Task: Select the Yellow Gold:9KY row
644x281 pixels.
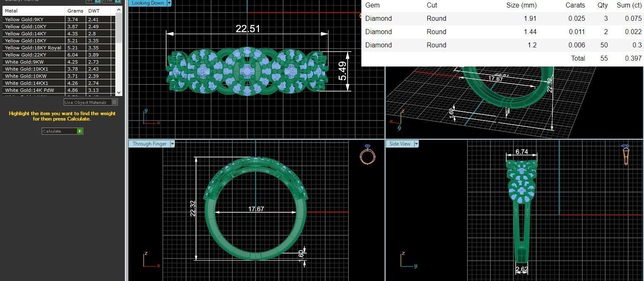Action: [59, 19]
